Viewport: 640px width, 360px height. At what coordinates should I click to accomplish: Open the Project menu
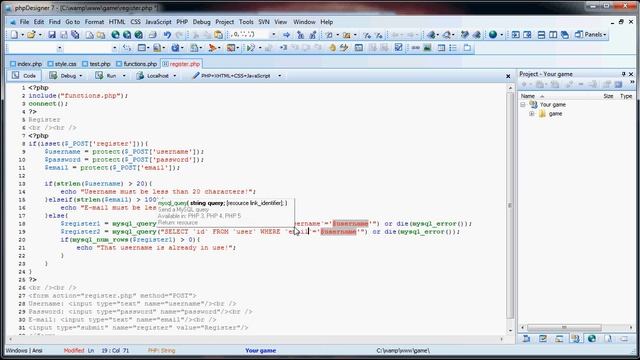(x=224, y=22)
